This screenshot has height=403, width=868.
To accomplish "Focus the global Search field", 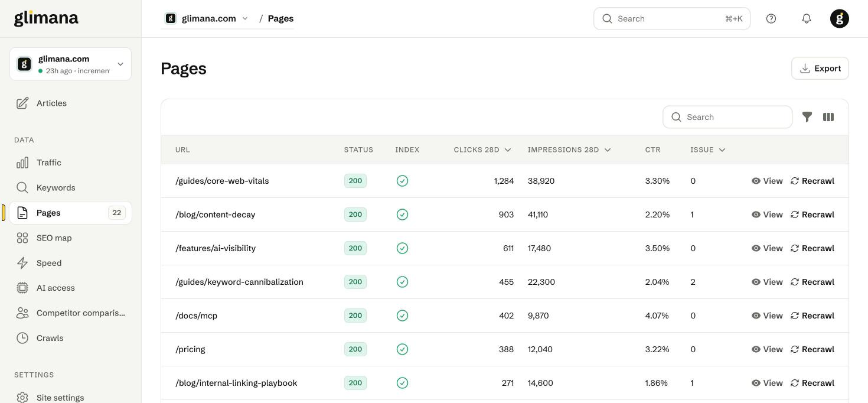I will pos(672,19).
